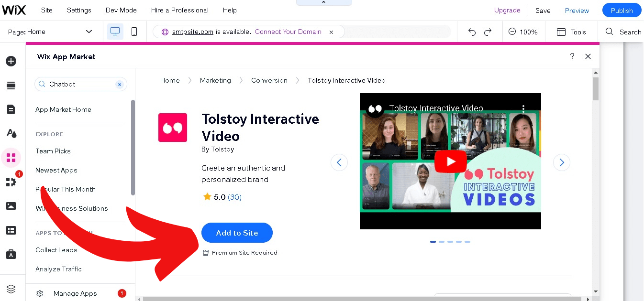644x301 pixels.
Task: Open the Pages & Menu icon
Action: [x=11, y=110]
